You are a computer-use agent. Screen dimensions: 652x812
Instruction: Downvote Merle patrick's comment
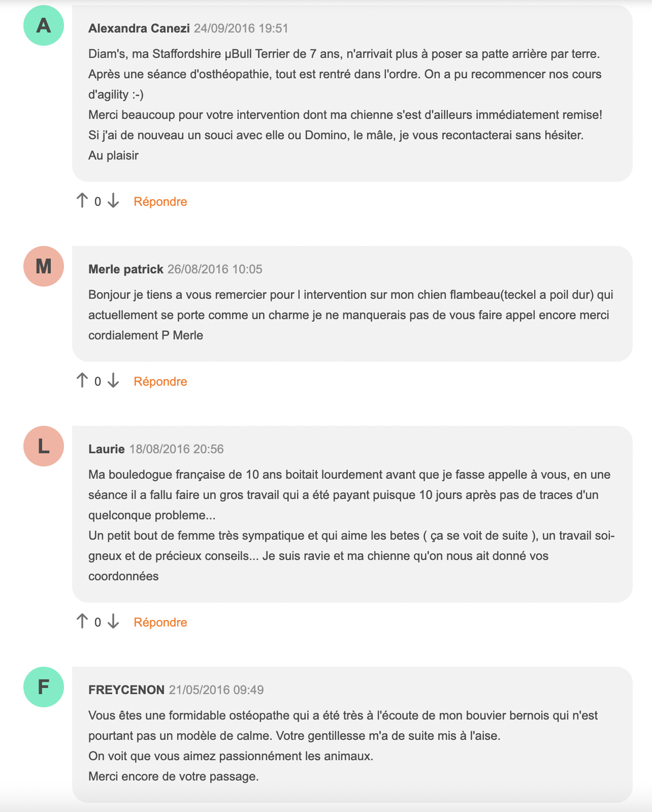coord(113,381)
